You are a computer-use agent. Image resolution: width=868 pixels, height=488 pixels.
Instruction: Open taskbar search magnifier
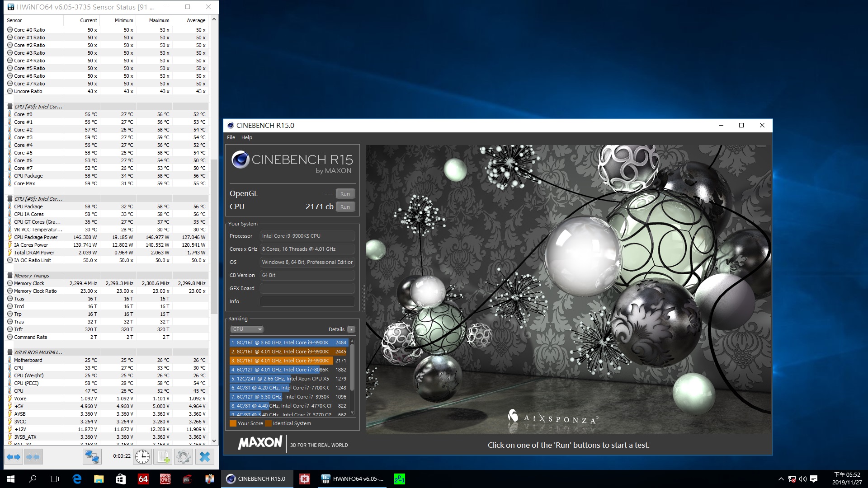[33, 479]
